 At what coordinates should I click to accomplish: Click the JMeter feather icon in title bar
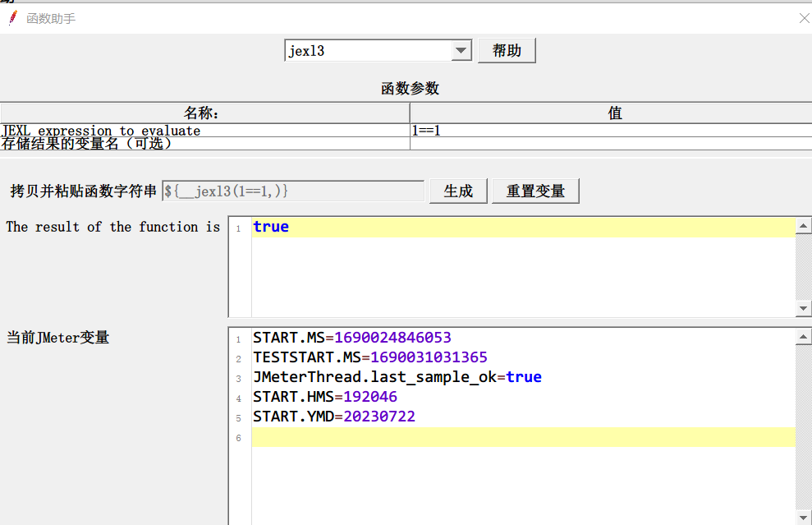tap(13, 18)
